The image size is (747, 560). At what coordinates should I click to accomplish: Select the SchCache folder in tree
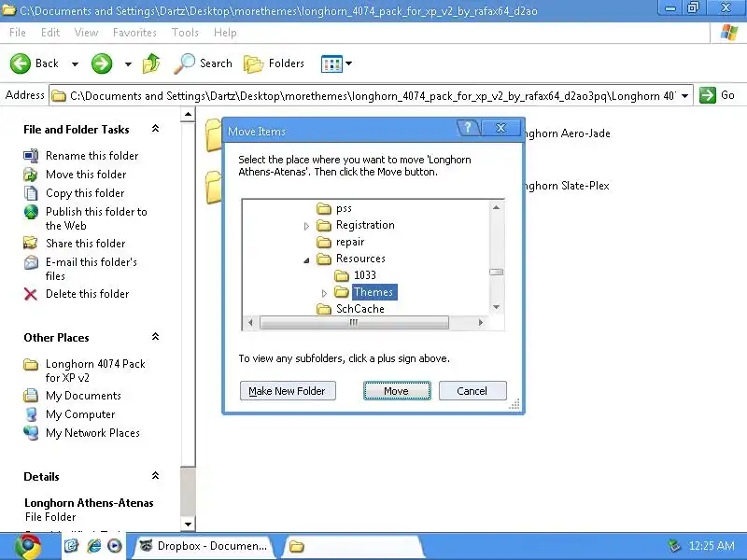tap(360, 309)
